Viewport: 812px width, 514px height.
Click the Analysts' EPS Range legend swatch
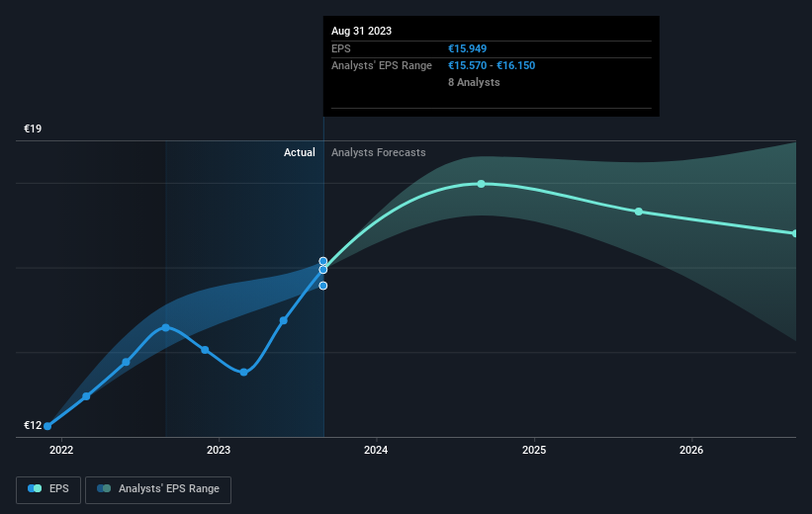(x=104, y=488)
